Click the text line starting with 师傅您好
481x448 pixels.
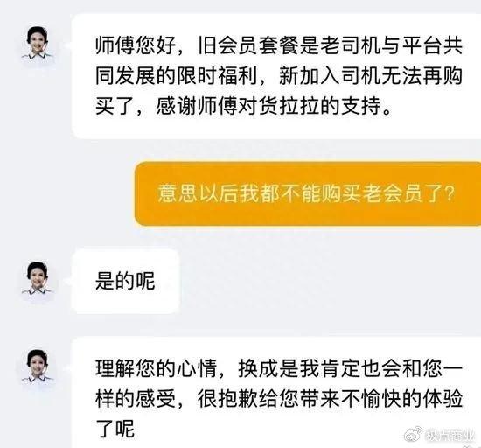279,45
